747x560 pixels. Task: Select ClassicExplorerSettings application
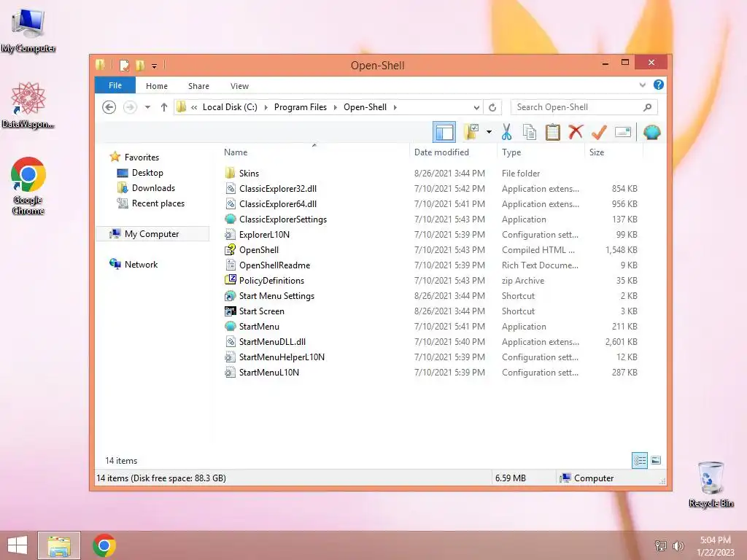point(275,219)
